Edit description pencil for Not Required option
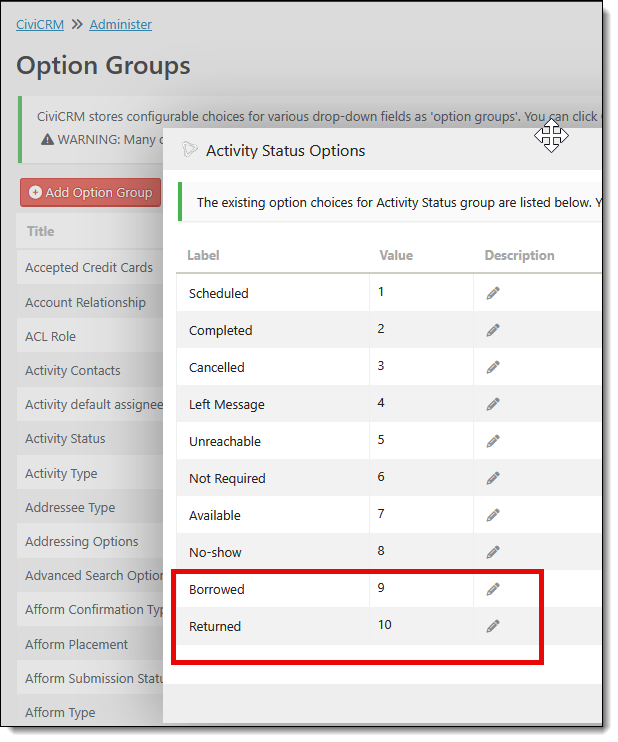Image resolution: width=618 pixels, height=742 pixels. pos(493,478)
